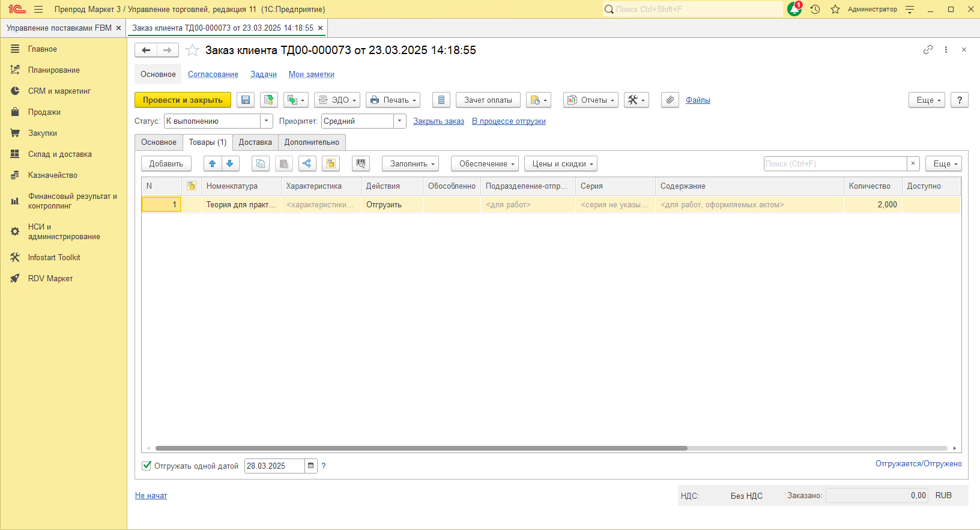
Task: Add this order to favorites with the star
Action: point(192,50)
